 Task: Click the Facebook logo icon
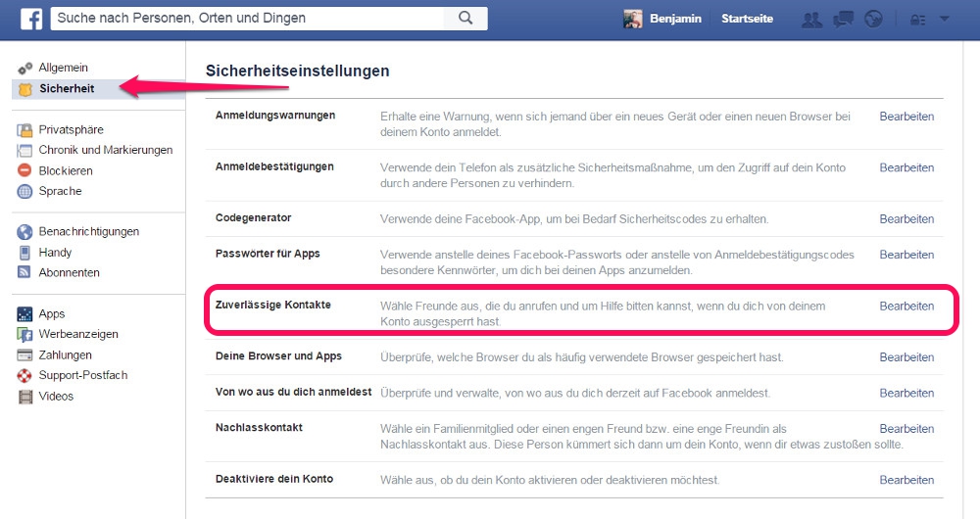coord(30,19)
